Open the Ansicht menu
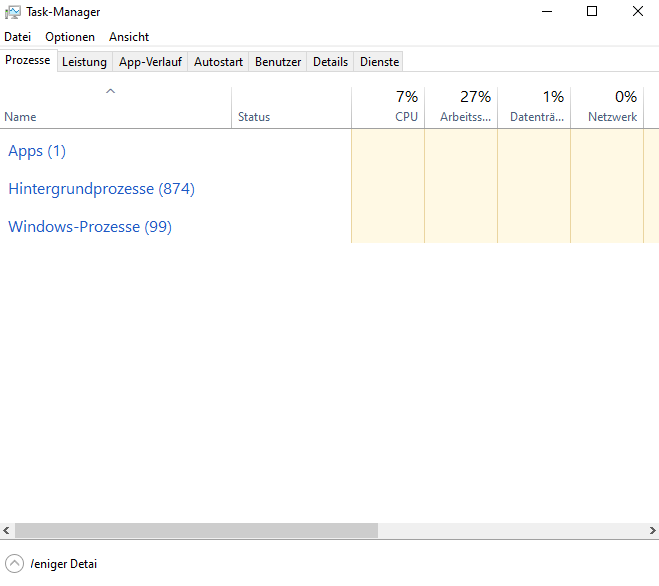The image size is (659, 586). (x=129, y=37)
